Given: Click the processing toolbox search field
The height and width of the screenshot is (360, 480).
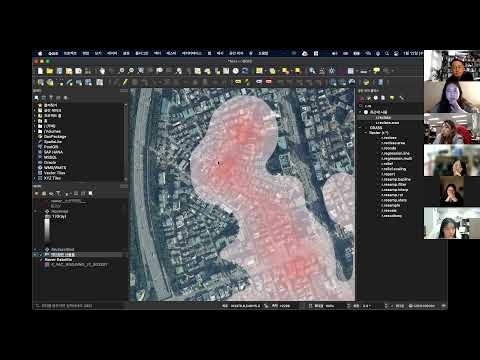Looking at the screenshot, I should click(x=390, y=106).
